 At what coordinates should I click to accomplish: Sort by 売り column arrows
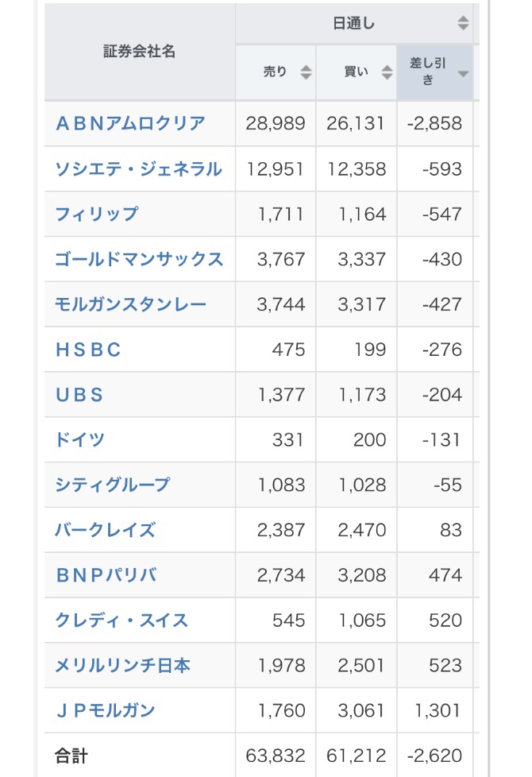click(306, 72)
